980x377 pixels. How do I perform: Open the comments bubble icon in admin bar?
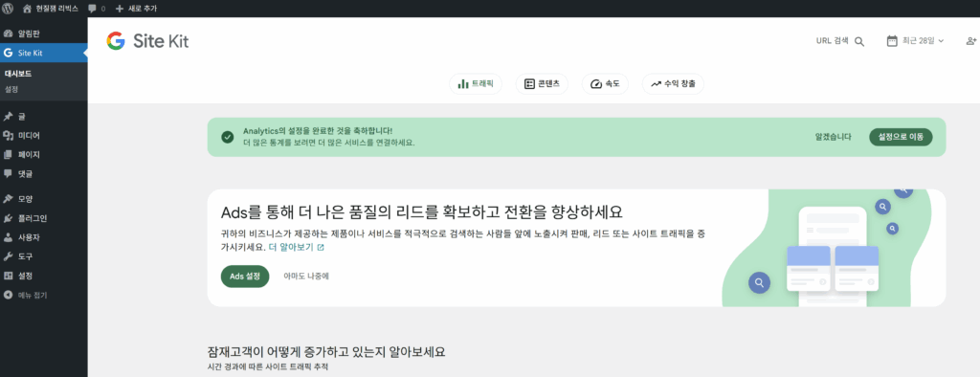(x=93, y=9)
